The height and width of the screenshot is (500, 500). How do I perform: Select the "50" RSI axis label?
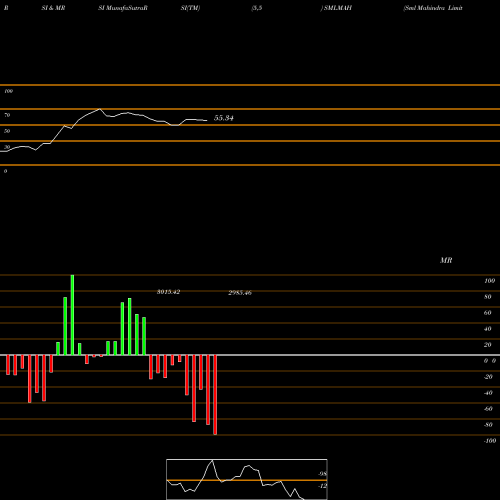coord(7,131)
